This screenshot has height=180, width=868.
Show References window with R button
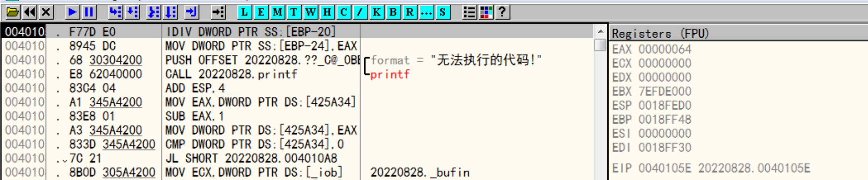click(x=409, y=12)
